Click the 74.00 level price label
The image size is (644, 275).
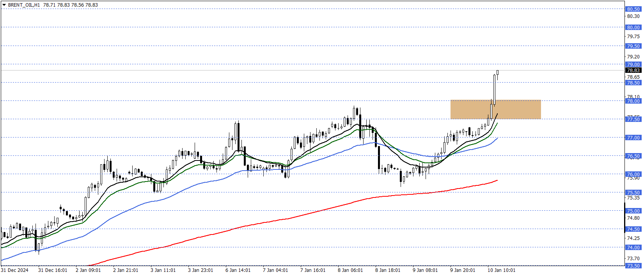click(633, 247)
